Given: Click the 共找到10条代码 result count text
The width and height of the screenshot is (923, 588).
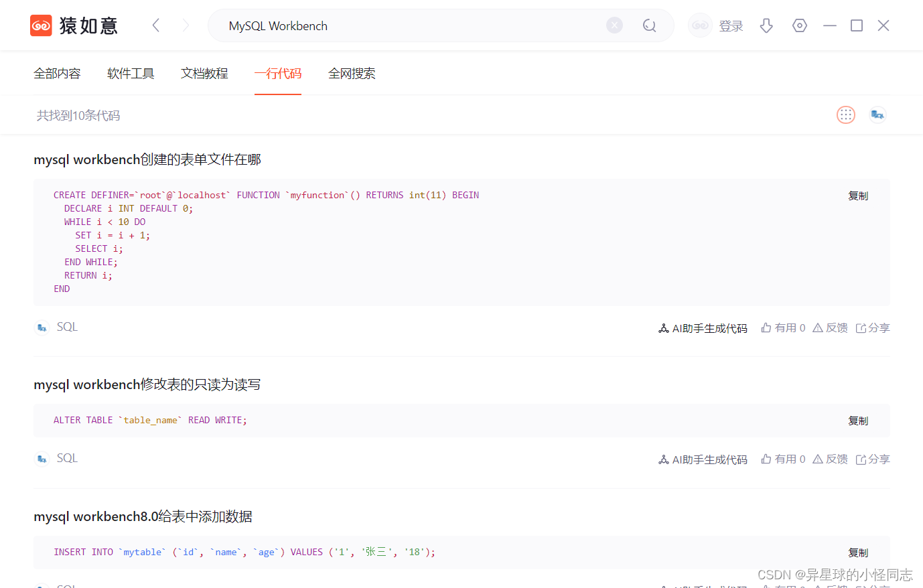Looking at the screenshot, I should tap(78, 116).
